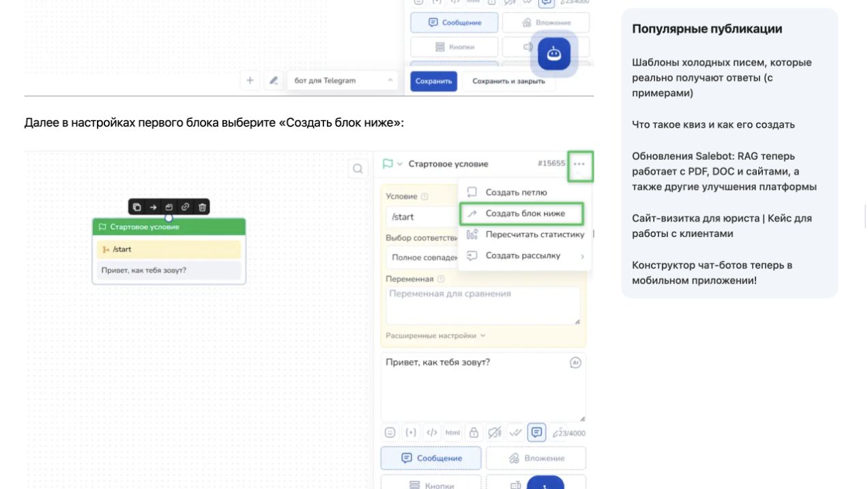Click the info icon next to Условие label
Viewport: 868px width, 489px height.
[425, 197]
